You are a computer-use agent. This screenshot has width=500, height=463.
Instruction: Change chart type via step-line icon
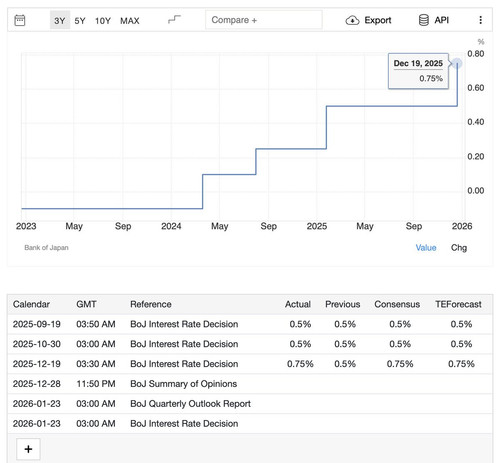pyautogui.click(x=174, y=20)
